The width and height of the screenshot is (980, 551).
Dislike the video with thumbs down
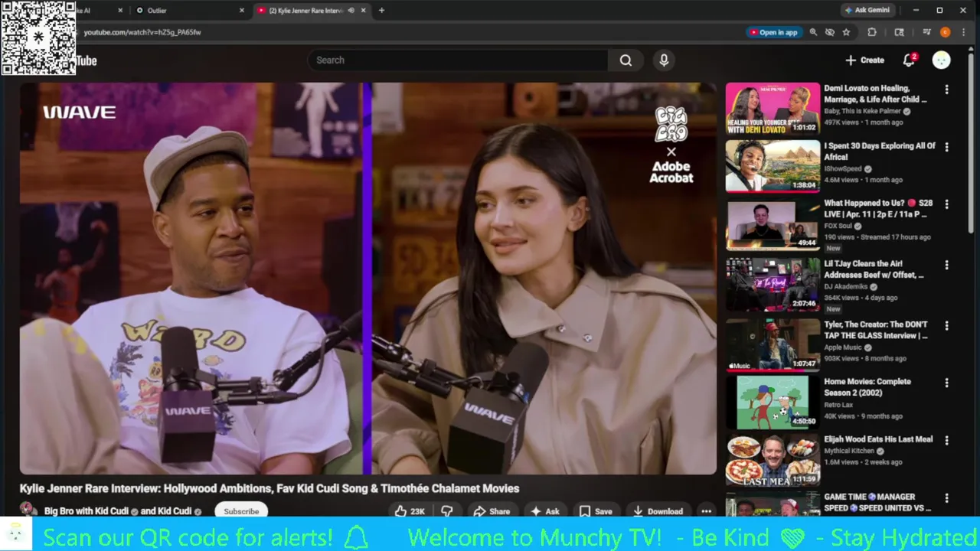coord(448,511)
